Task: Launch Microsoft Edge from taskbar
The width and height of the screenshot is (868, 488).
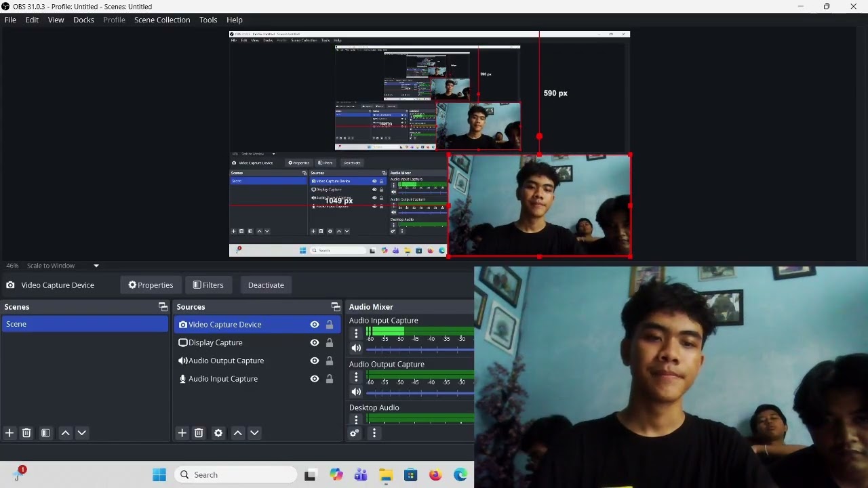Action: click(x=460, y=474)
